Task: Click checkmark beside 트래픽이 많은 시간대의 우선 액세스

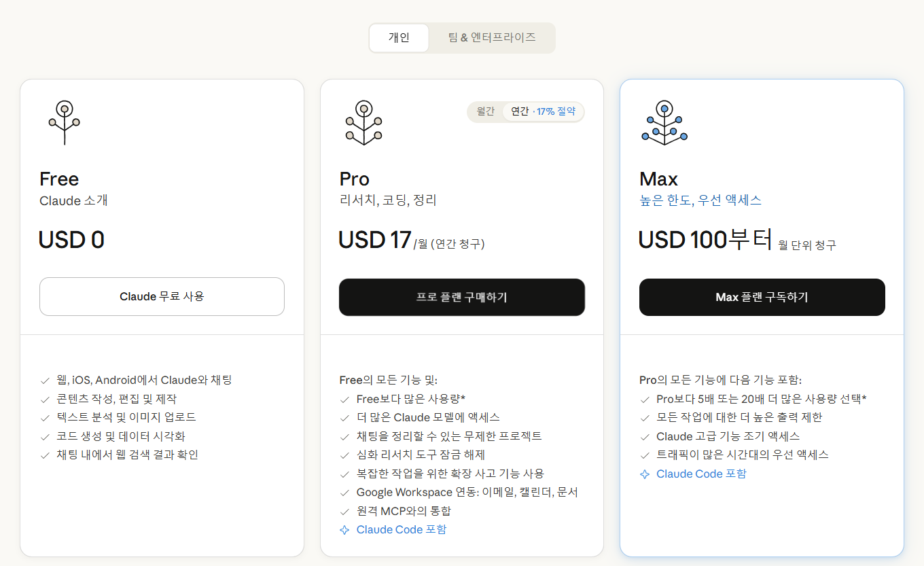Action: pyautogui.click(x=645, y=455)
